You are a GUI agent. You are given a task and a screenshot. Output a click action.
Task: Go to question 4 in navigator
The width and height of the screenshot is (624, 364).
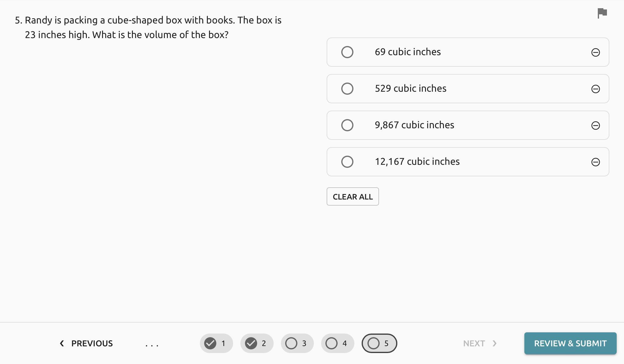pyautogui.click(x=338, y=343)
